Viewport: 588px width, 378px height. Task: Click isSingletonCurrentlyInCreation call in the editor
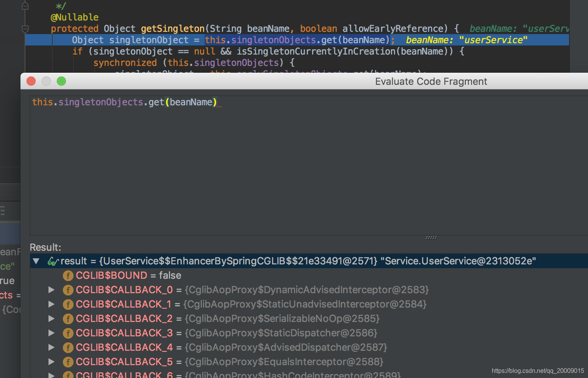pos(316,51)
